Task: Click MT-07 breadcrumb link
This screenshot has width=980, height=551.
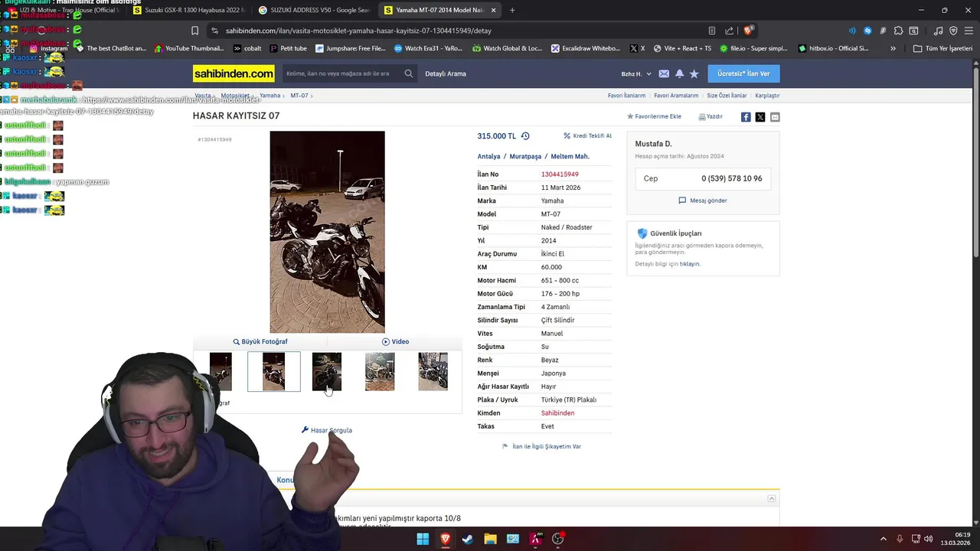Action: point(299,96)
